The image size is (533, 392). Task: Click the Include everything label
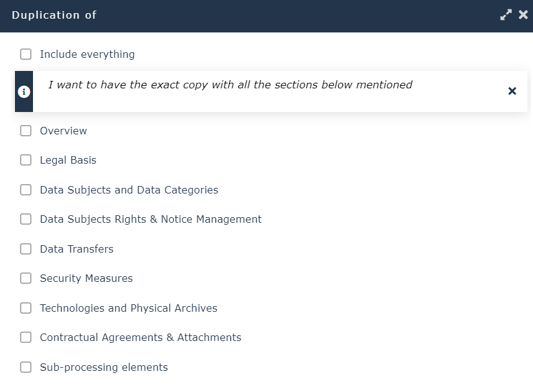pos(87,54)
